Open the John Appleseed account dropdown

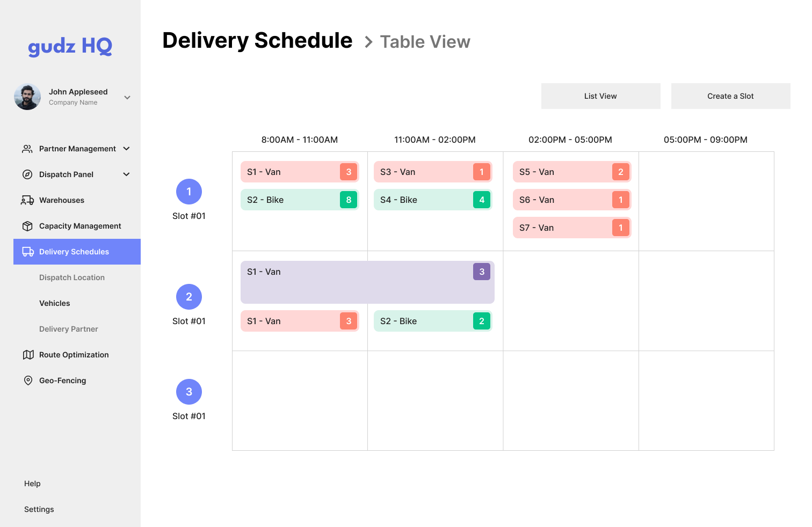pyautogui.click(x=127, y=97)
